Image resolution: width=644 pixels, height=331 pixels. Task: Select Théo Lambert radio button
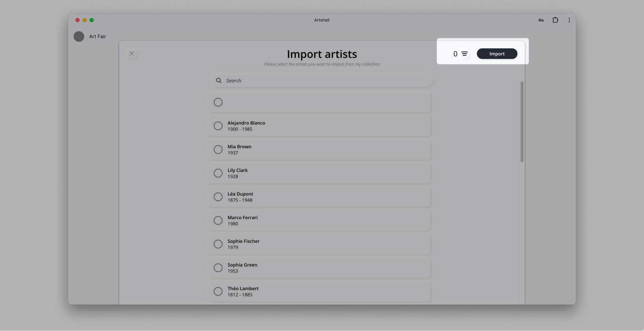[x=218, y=291]
